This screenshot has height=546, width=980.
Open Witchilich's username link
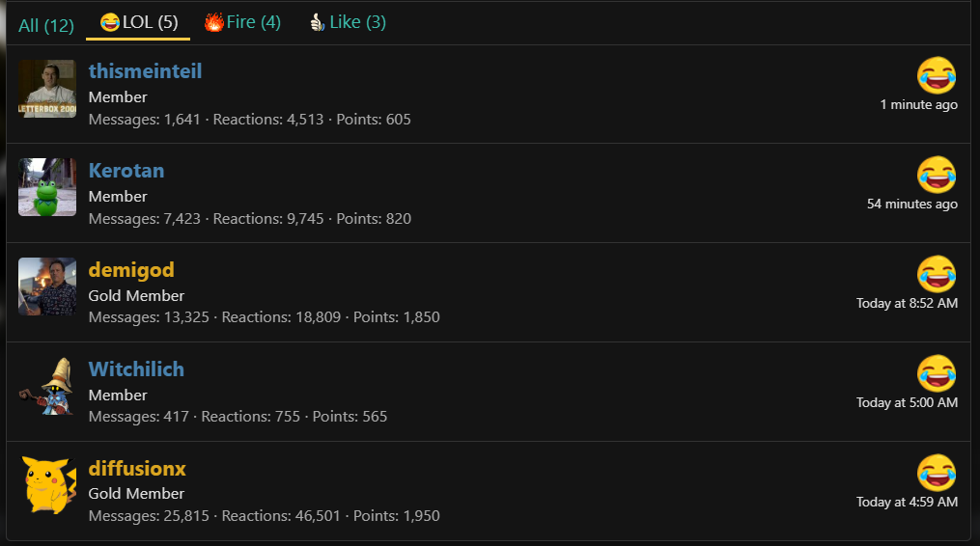[x=136, y=369]
